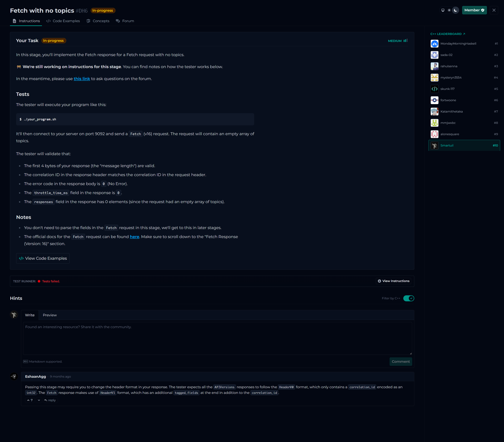Image resolution: width=504 pixels, height=442 pixels.
Task: Click skunk-117's code avatar icon
Action: point(434,89)
